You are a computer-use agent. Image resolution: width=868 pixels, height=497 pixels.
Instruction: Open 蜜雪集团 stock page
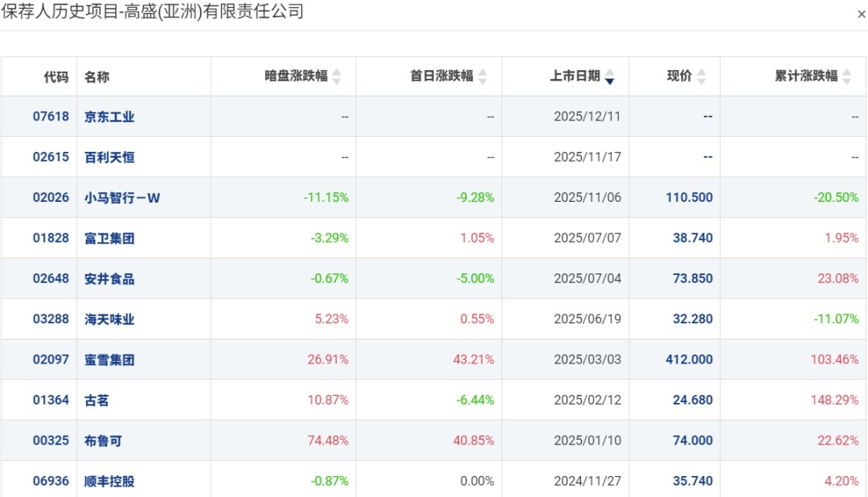109,359
